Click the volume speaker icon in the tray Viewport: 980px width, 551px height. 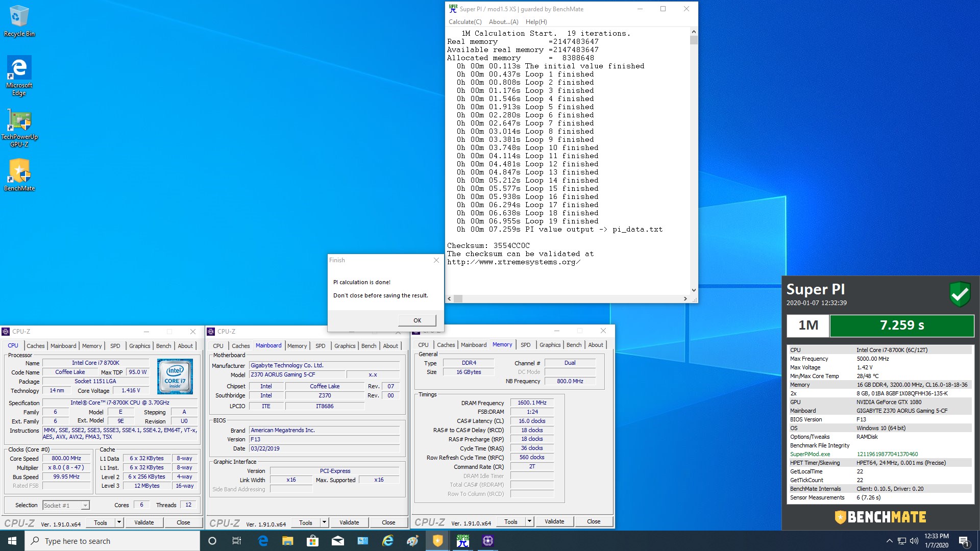914,541
